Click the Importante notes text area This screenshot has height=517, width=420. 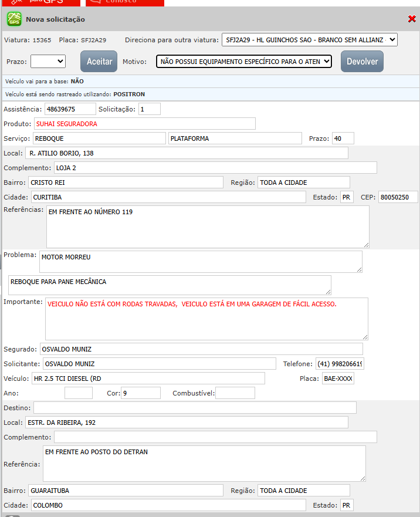click(206, 319)
